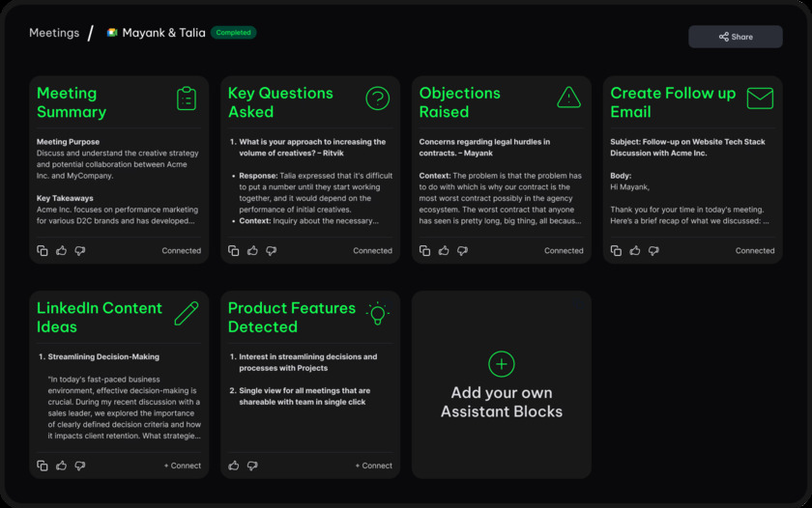812x508 pixels.
Task: Like the Product Features Detected block
Action: point(234,466)
